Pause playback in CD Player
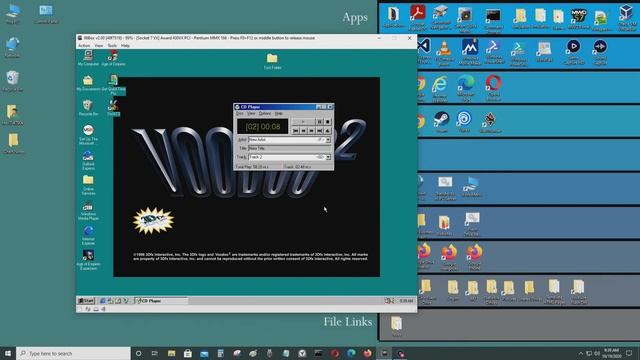 pyautogui.click(x=319, y=122)
